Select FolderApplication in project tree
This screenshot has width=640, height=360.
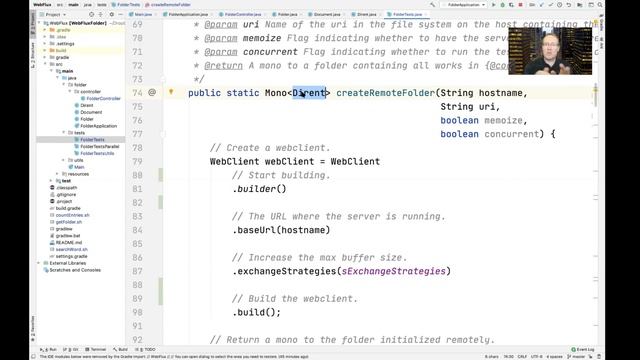(x=98, y=126)
